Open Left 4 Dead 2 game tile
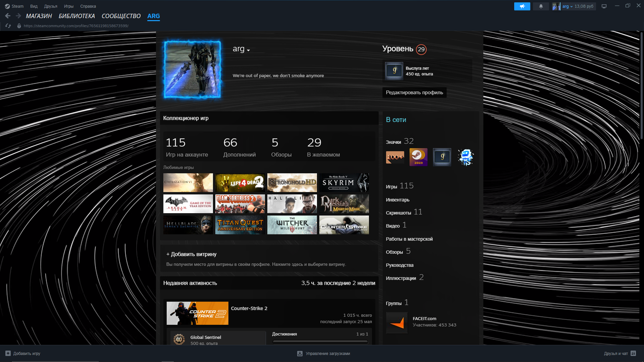The height and width of the screenshot is (362, 644). (x=240, y=183)
